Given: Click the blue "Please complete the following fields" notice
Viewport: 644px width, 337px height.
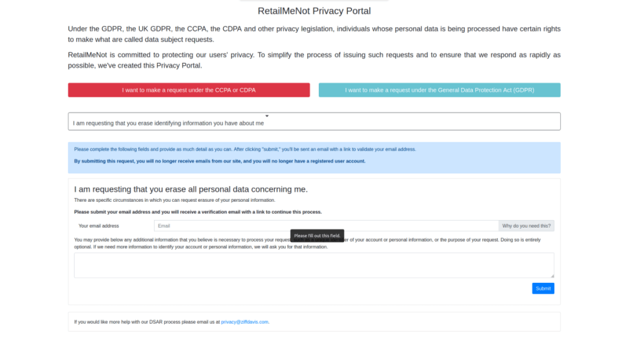Looking at the screenshot, I should 245,149.
